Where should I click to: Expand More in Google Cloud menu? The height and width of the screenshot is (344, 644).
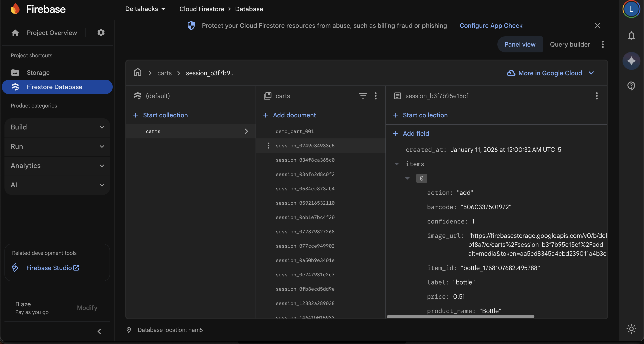click(x=550, y=73)
